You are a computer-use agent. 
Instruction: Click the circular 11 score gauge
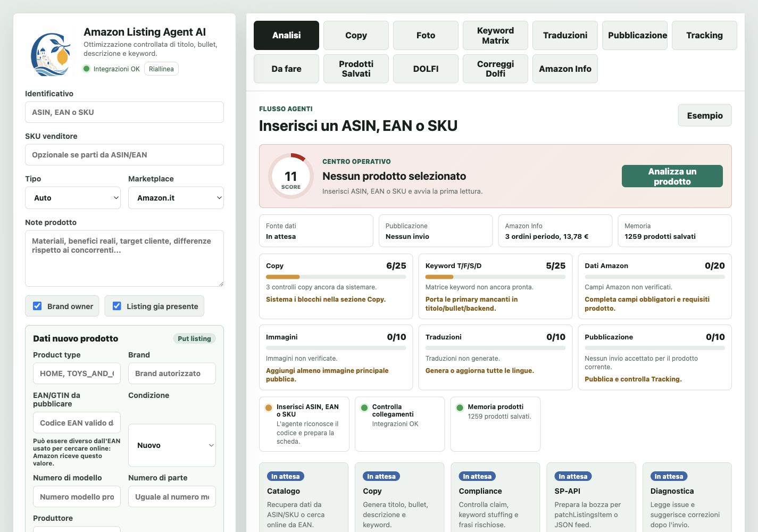(x=291, y=177)
